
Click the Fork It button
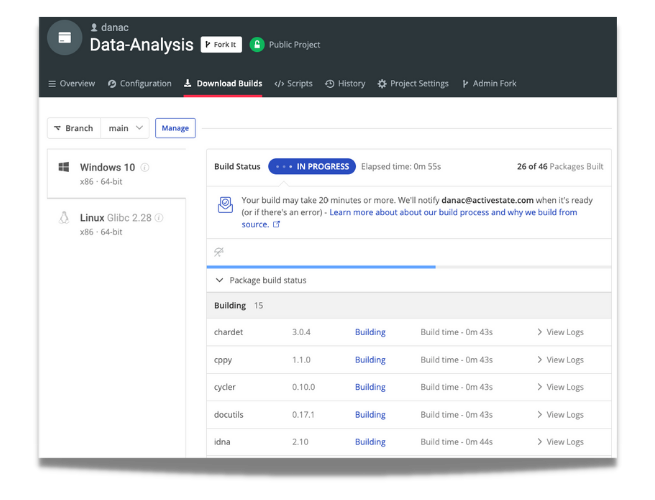pyautogui.click(x=221, y=44)
